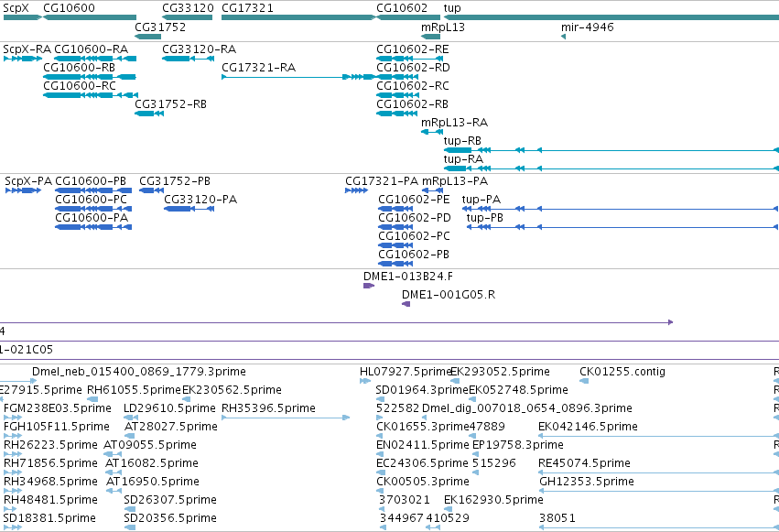Click mRpL13-PA protein glyph
Screen dimensions: 779x532
433,190
